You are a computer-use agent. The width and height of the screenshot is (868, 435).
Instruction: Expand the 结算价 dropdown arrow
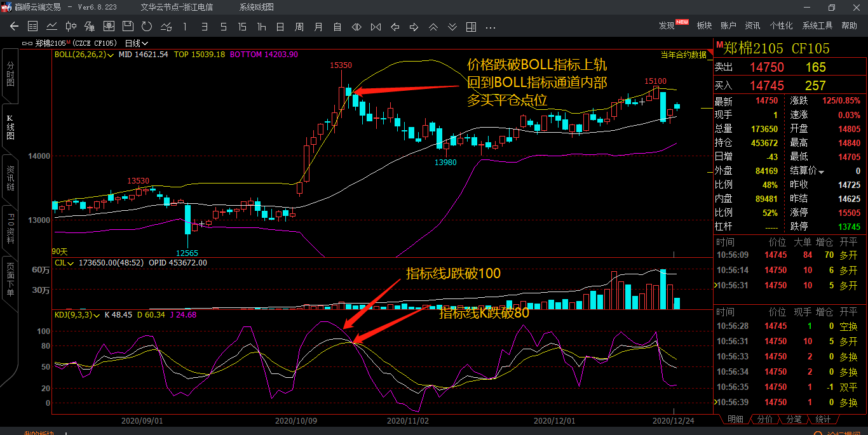click(821, 172)
